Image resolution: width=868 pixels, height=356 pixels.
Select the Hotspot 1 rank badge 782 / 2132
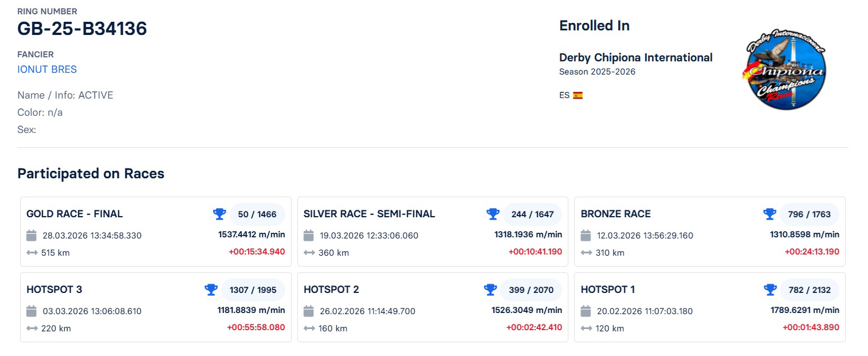[x=810, y=290]
